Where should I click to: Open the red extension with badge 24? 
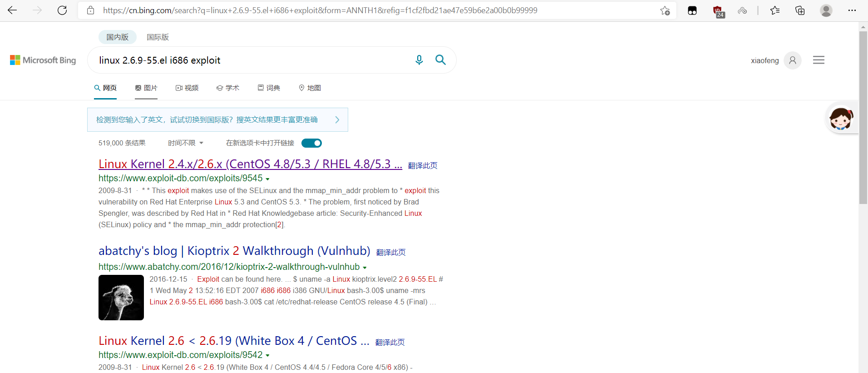[718, 11]
